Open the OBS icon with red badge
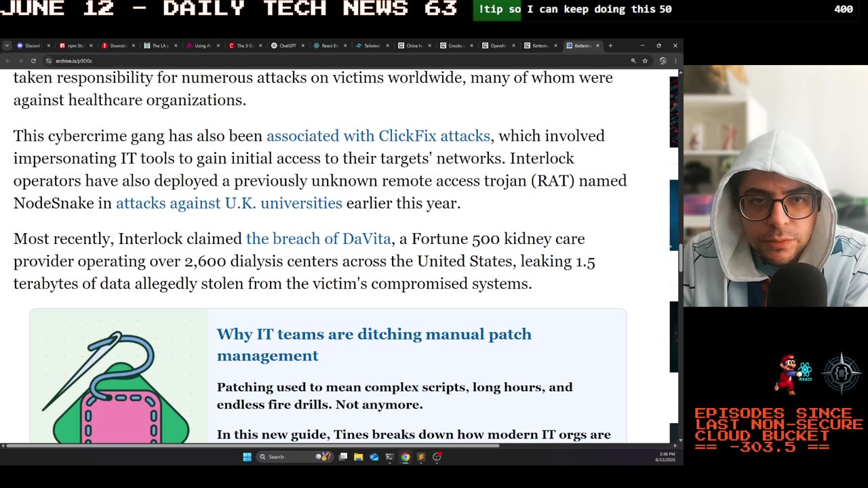868x488 pixels. [437, 457]
